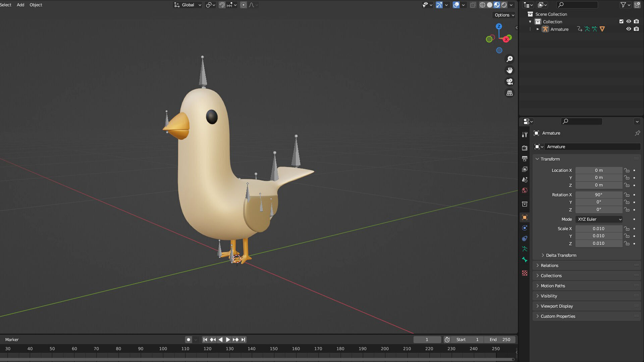Open the View Layer properties tab

pyautogui.click(x=525, y=169)
